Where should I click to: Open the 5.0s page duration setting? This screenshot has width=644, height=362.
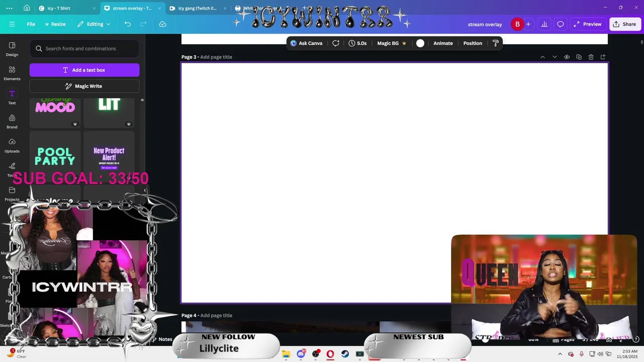[358, 43]
